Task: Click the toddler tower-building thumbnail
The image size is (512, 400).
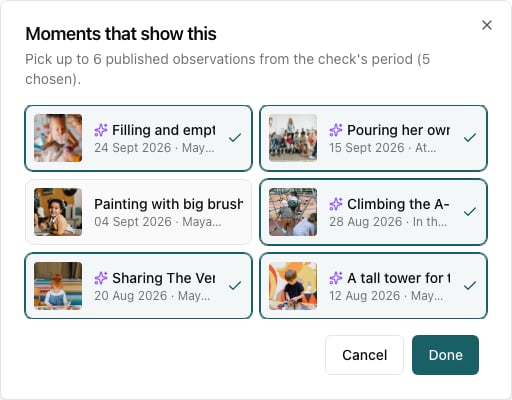Action: (293, 286)
